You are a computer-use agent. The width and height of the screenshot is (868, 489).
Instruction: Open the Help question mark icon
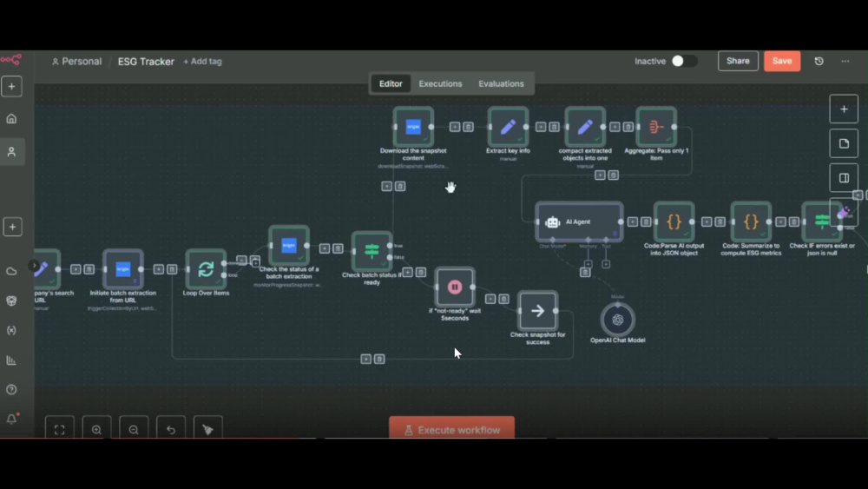[11, 390]
